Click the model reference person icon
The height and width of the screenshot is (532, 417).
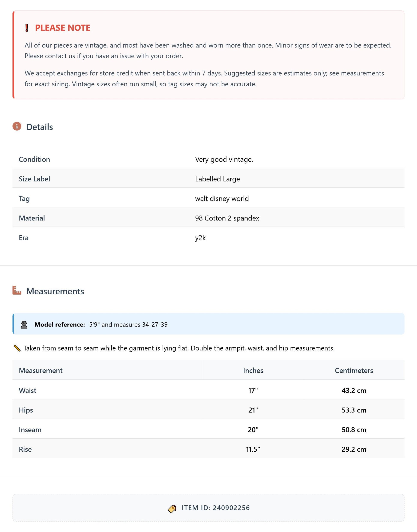point(24,324)
